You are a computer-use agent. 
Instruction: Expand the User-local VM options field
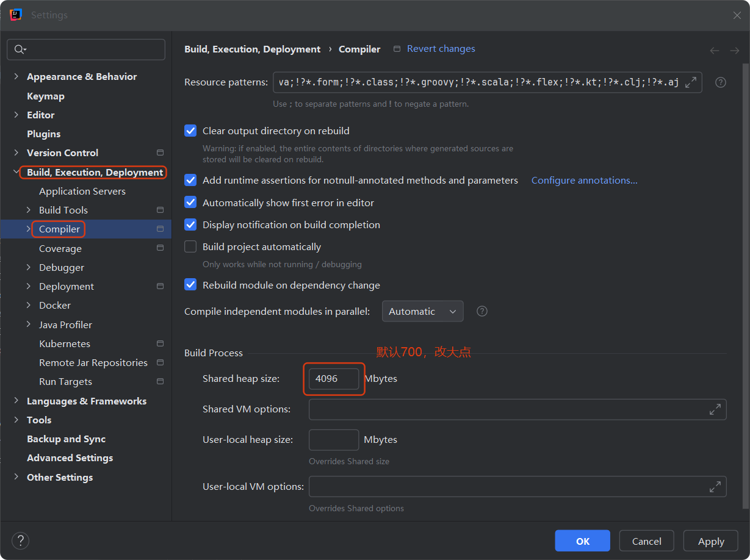(x=715, y=487)
